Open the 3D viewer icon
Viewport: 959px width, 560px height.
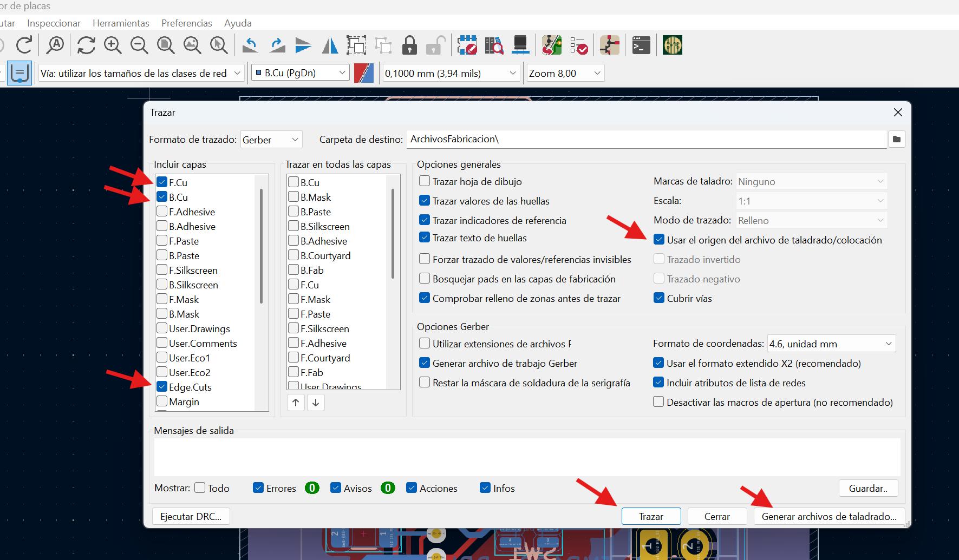(520, 45)
